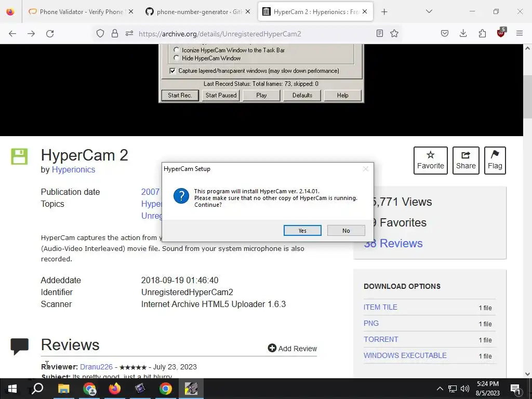Open File Explorer from taskbar

[x=63, y=389]
